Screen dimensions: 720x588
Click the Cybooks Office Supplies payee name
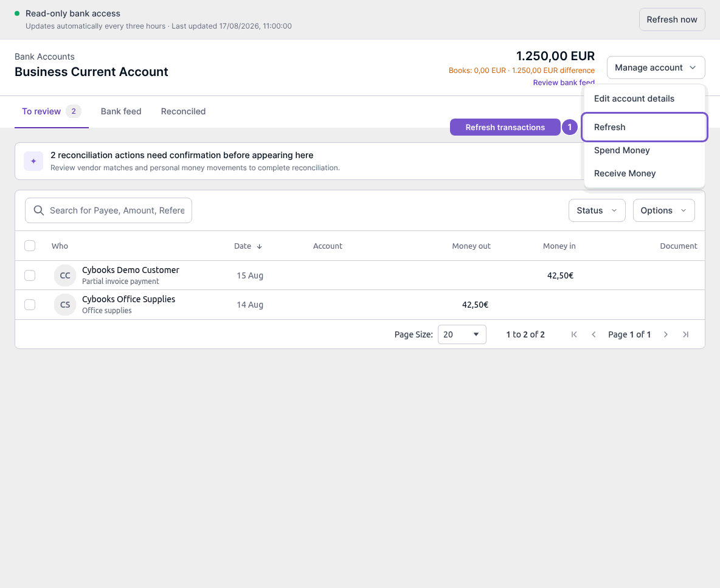[x=128, y=299]
